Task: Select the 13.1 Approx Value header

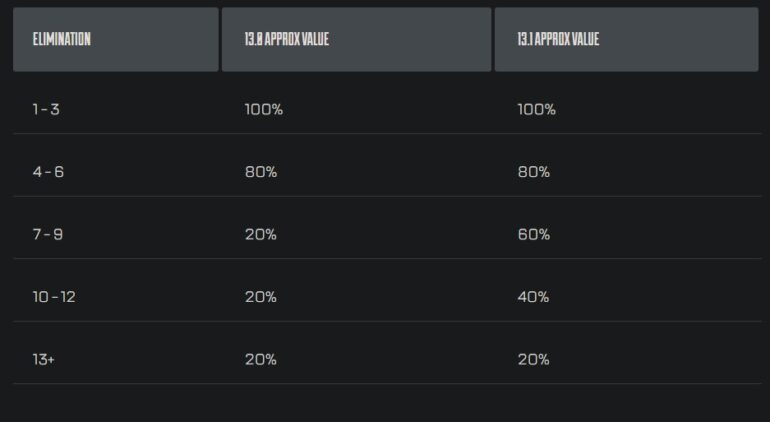Action: click(x=627, y=39)
